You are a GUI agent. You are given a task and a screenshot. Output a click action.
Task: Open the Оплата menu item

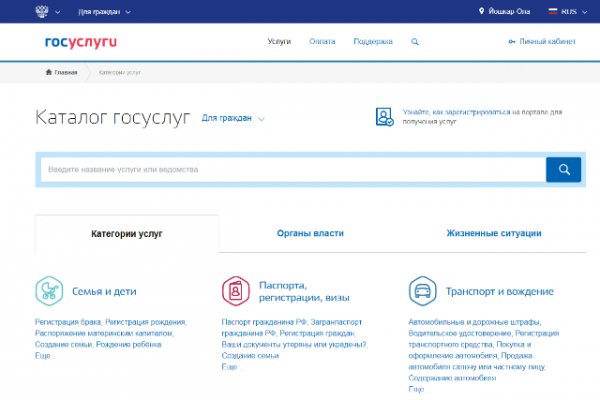[322, 42]
